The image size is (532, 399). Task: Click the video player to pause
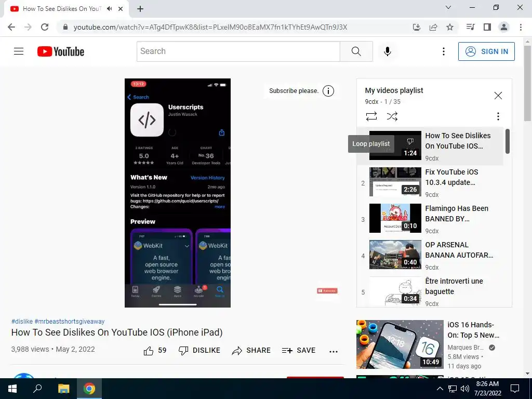coord(178,193)
